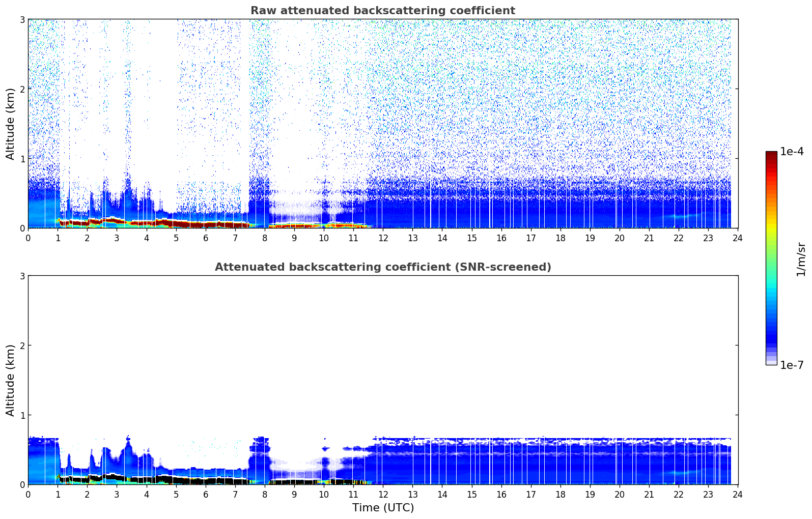812x519 pixels.
Task: Click the 2 km tick on bottom plot
Action: click(22, 345)
